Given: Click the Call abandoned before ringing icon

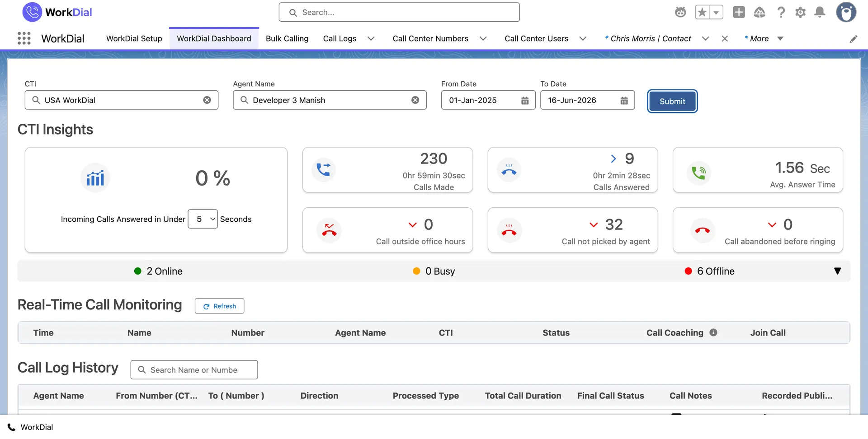Looking at the screenshot, I should [703, 230].
